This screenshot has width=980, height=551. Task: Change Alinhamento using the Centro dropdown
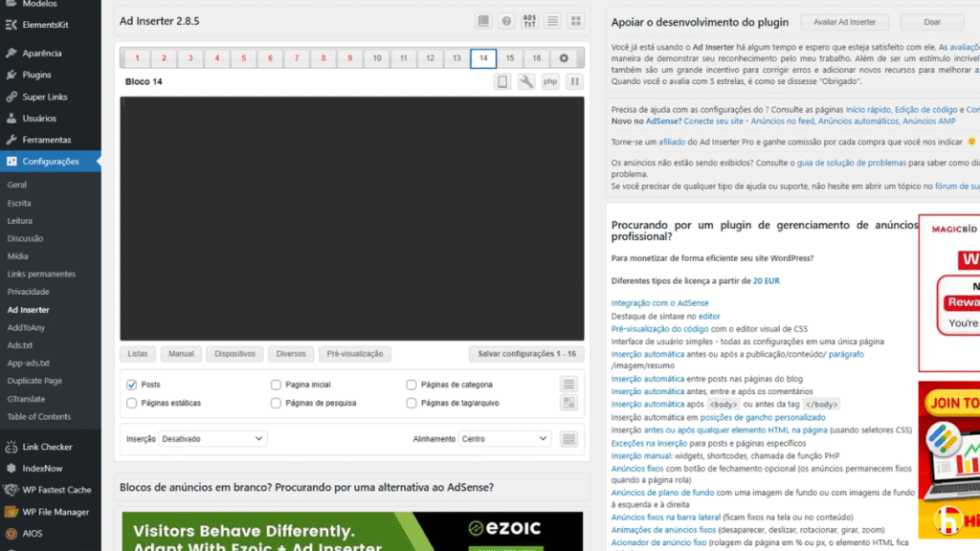click(x=506, y=438)
